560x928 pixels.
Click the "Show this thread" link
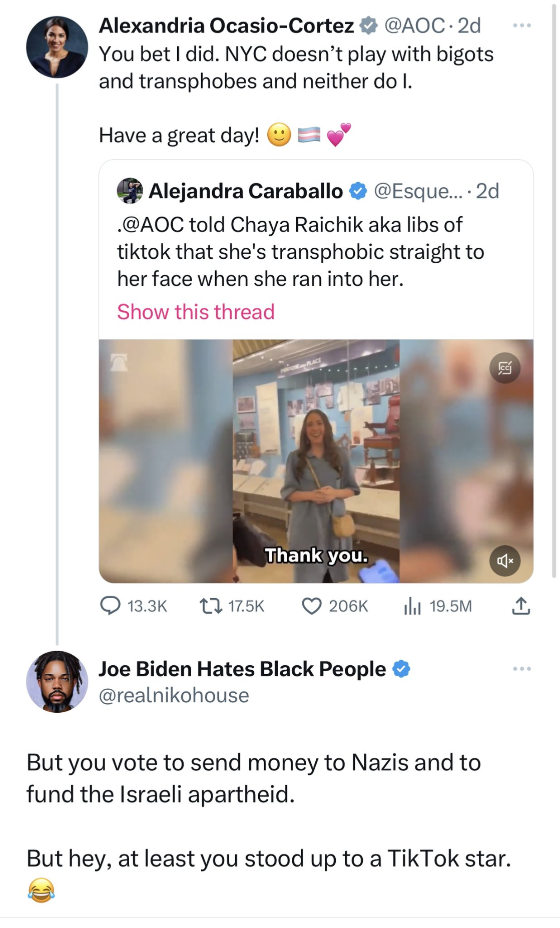coord(196,312)
